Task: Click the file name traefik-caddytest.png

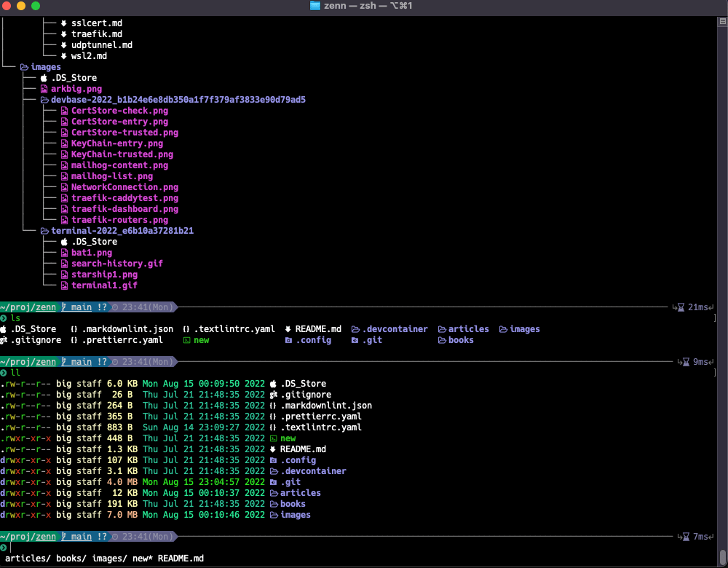Action: pos(125,198)
